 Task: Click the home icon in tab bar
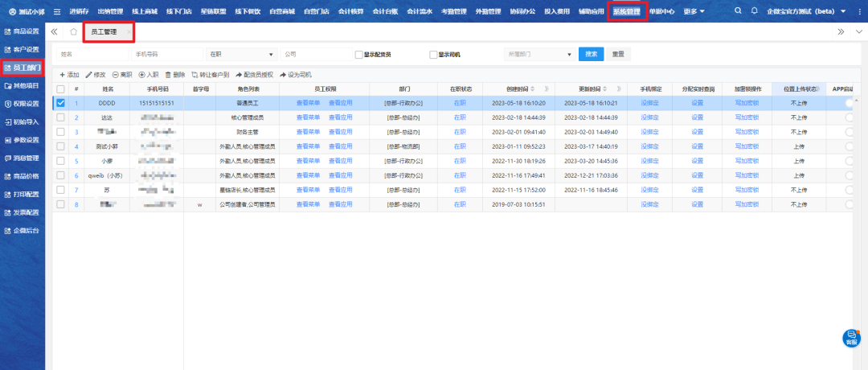73,32
